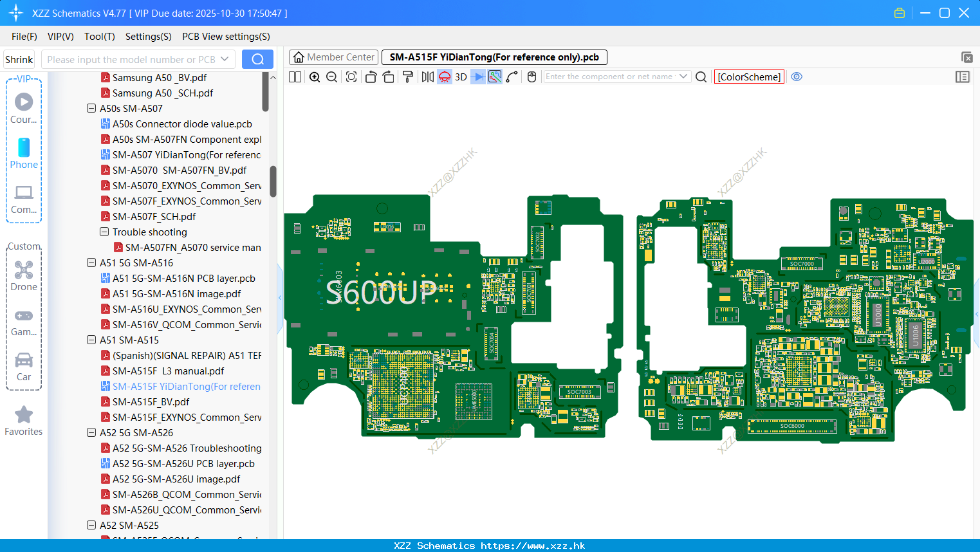Click the XZZ Schematics logo icon
Screen dimensions: 980x552
[x=15, y=13]
